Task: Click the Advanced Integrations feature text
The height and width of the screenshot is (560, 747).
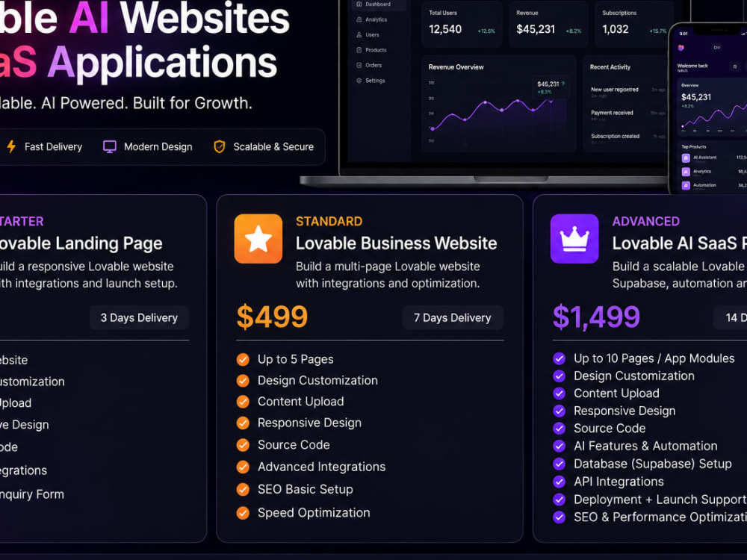Action: point(321,467)
